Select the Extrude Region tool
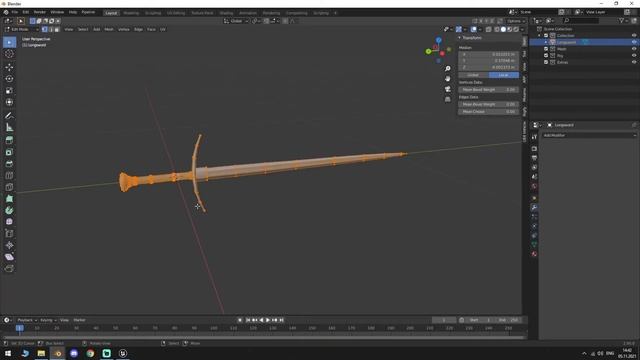 click(9, 140)
